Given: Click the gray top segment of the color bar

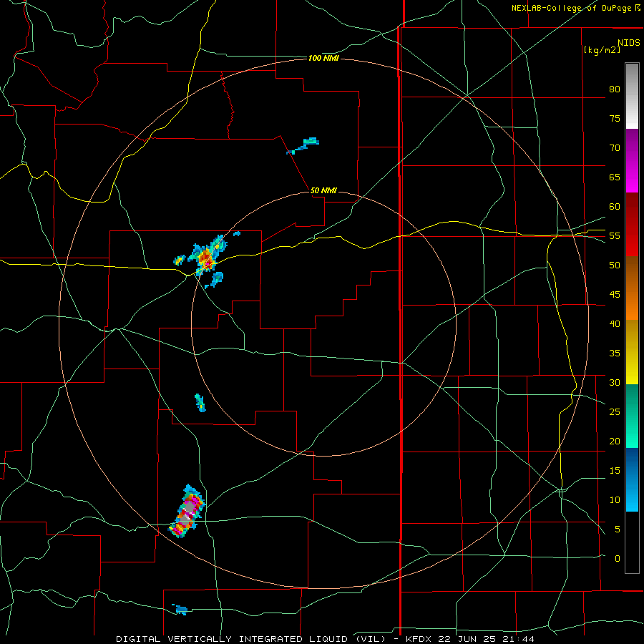Looking at the screenshot, I should tap(632, 96).
